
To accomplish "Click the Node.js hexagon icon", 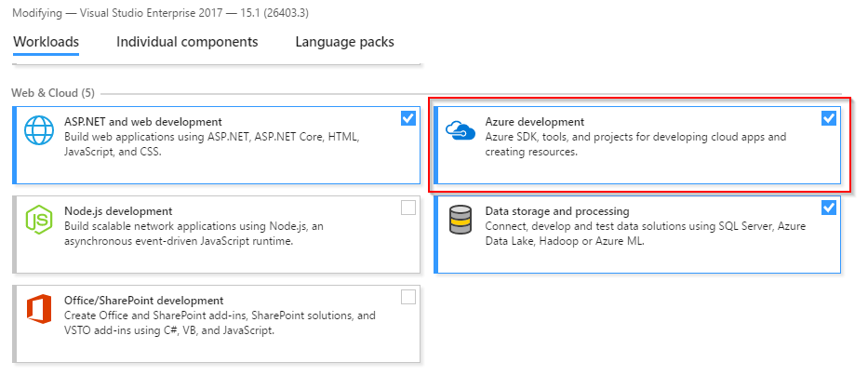I will (x=39, y=220).
